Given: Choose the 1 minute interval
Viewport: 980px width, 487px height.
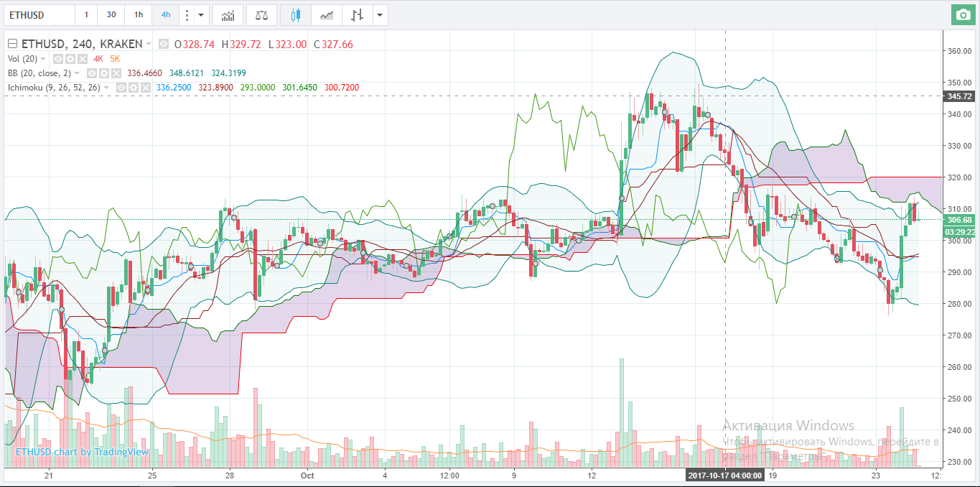Looking at the screenshot, I should pyautogui.click(x=87, y=14).
